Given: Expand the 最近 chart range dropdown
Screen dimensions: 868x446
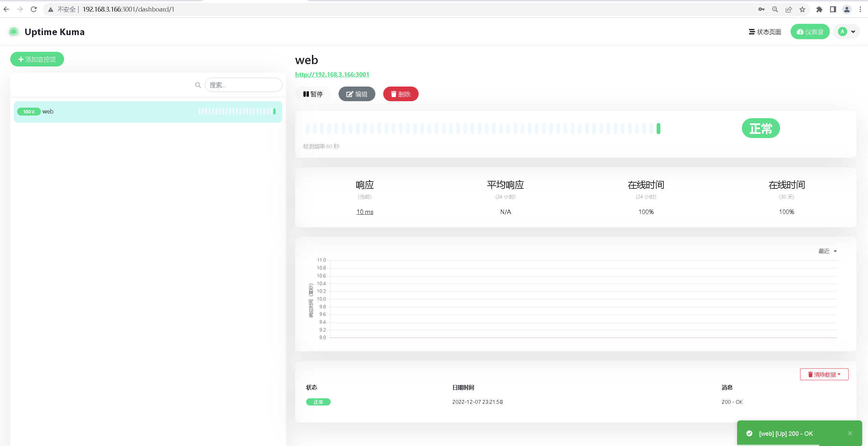Looking at the screenshot, I should click(x=827, y=251).
